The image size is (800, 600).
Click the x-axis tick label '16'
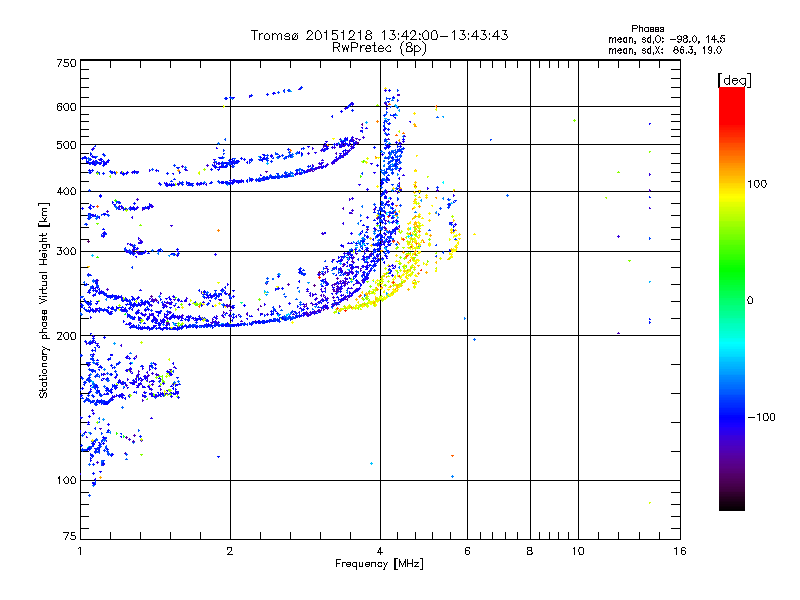(x=680, y=551)
